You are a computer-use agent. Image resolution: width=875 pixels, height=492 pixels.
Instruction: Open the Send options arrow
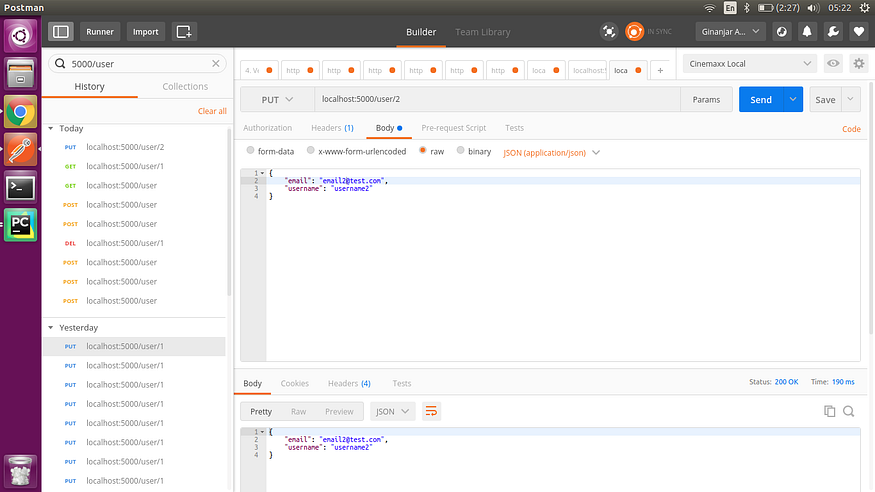click(x=793, y=99)
